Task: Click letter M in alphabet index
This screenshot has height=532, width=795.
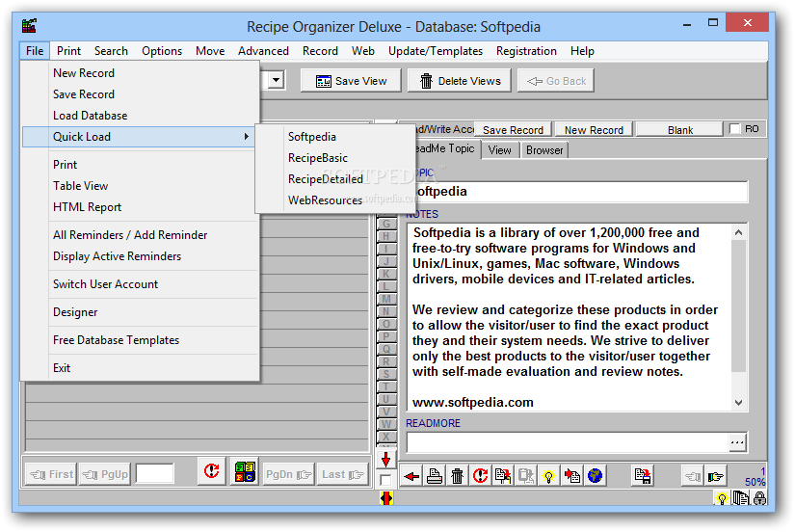Action: coord(386,299)
